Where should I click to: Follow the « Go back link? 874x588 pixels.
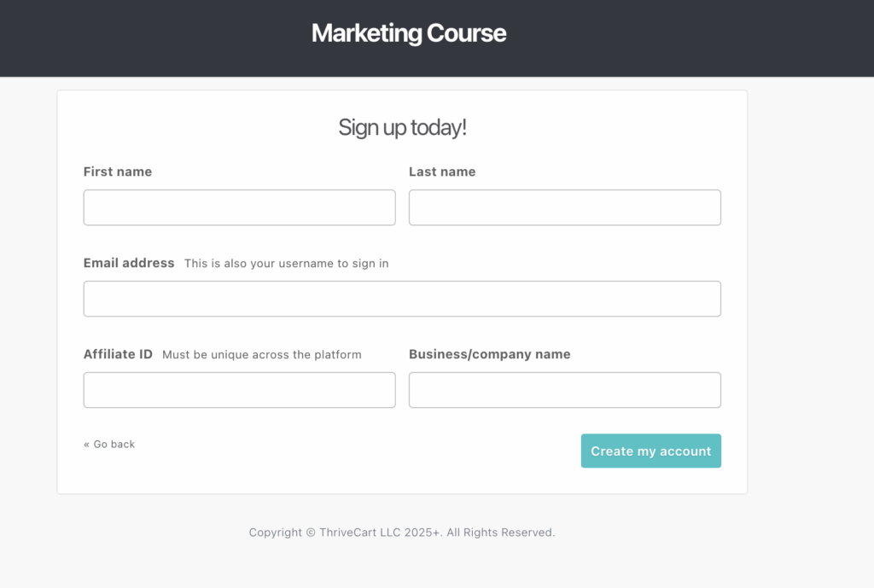click(x=109, y=444)
